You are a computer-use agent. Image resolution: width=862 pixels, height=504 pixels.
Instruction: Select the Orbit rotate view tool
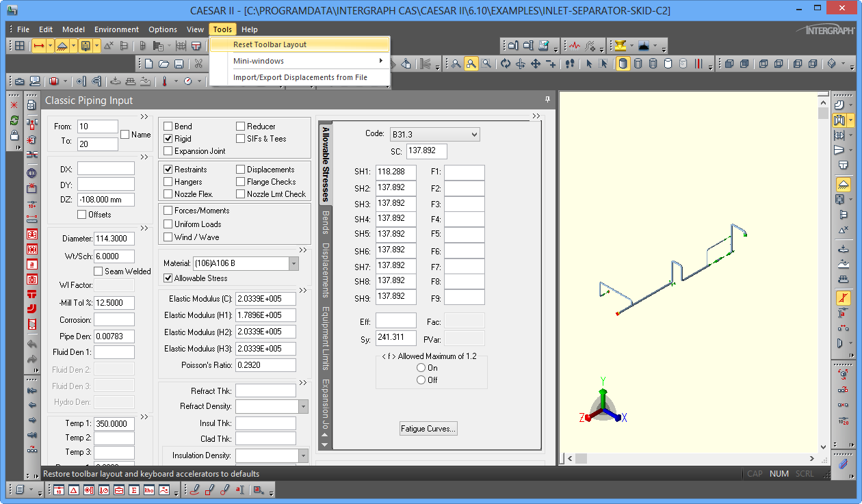(x=506, y=64)
